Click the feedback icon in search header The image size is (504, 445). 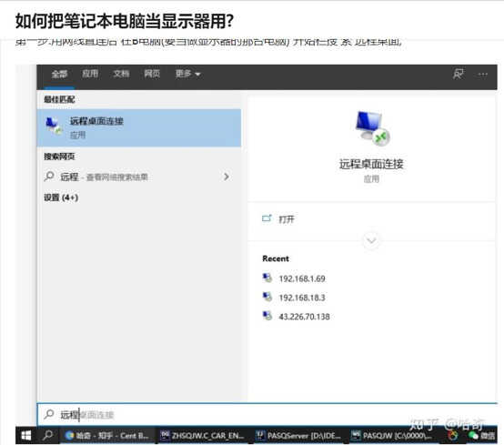pyautogui.click(x=459, y=74)
